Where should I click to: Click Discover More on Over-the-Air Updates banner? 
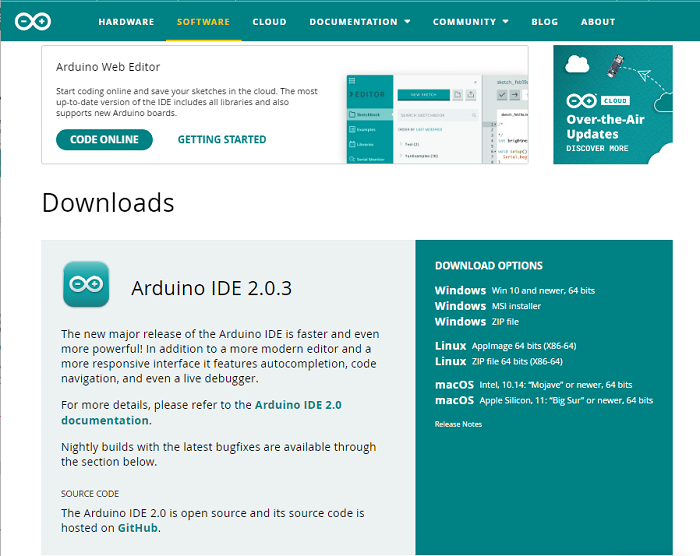pos(597,148)
